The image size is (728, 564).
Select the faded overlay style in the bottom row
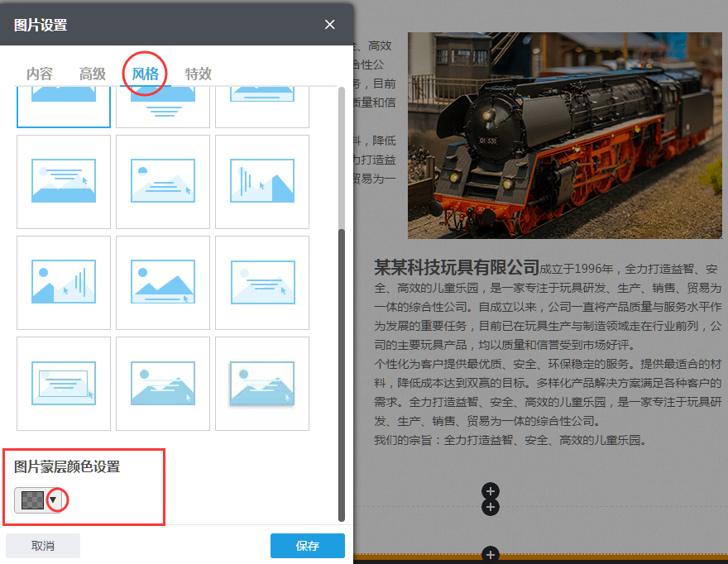pyautogui.click(x=261, y=383)
